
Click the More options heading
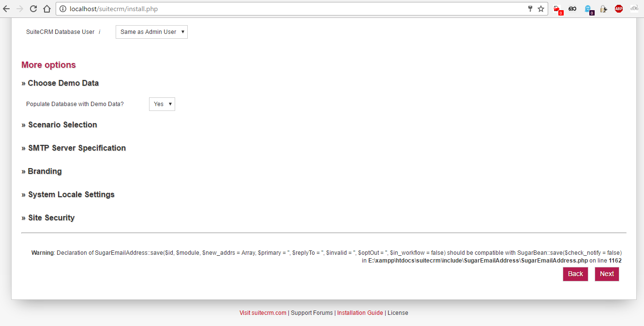(x=48, y=65)
